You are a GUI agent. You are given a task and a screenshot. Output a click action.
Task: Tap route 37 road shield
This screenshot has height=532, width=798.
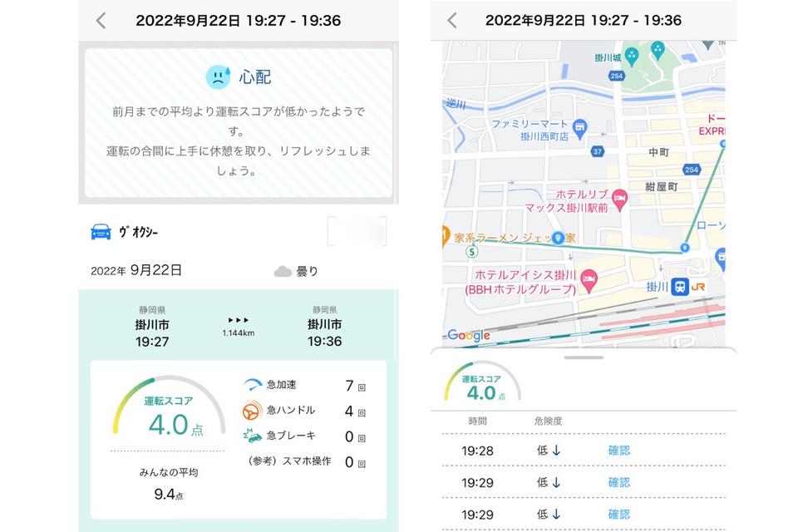(598, 151)
